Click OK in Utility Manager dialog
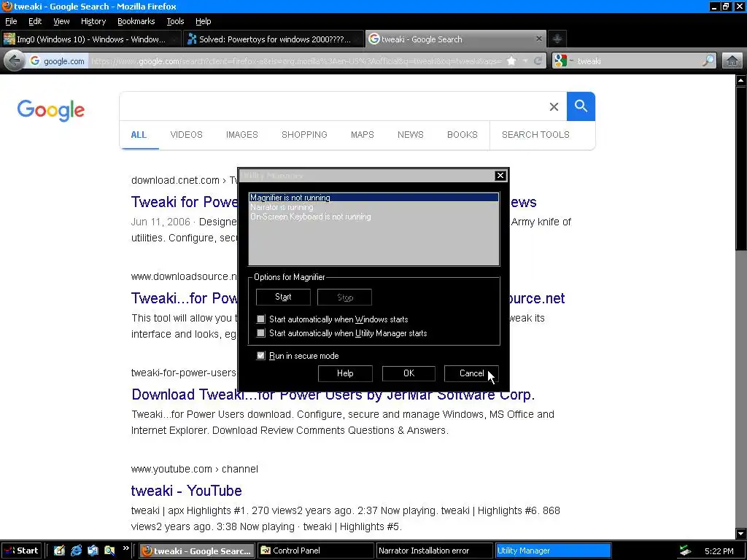The width and height of the screenshot is (747, 560). click(409, 373)
